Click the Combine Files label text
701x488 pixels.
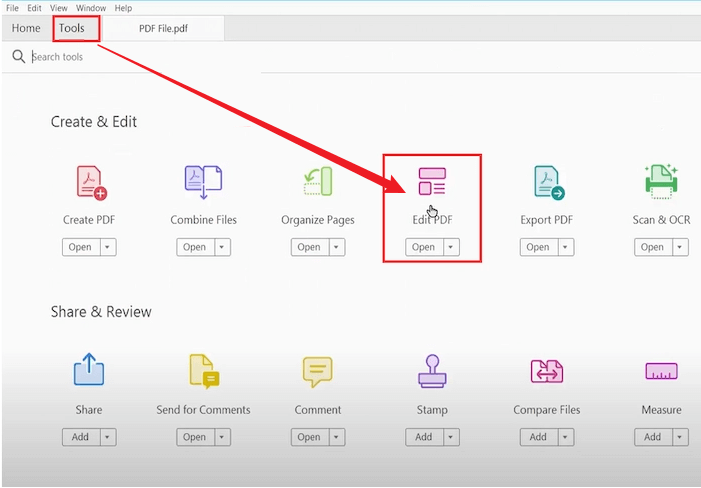click(203, 220)
